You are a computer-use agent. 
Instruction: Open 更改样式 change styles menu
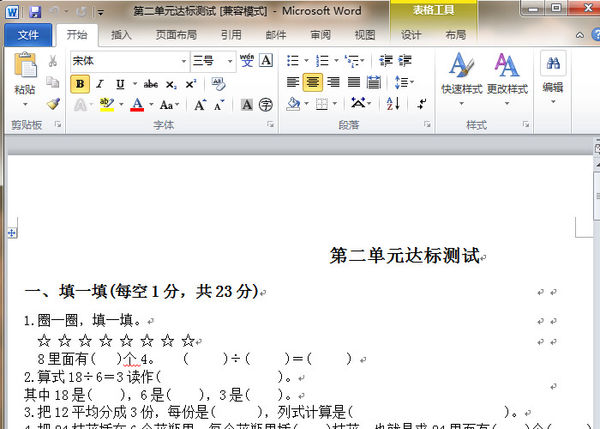pyautogui.click(x=507, y=80)
